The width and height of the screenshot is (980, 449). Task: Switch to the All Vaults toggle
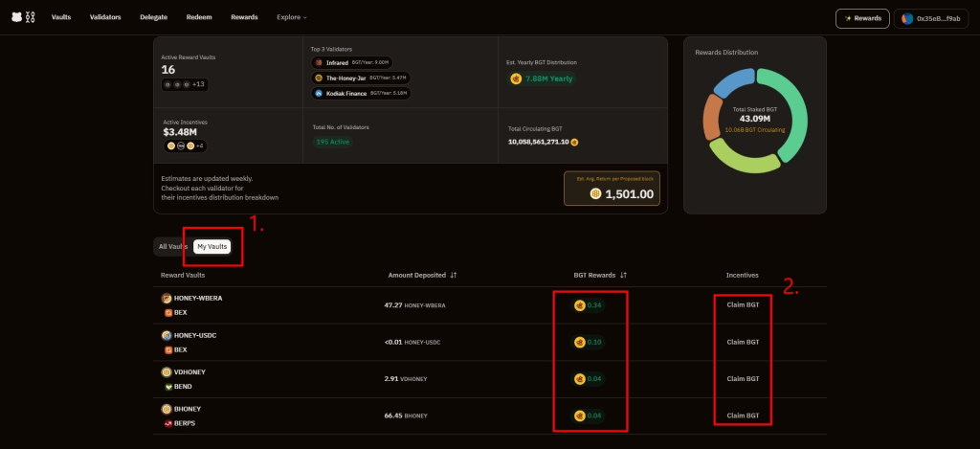tap(172, 247)
